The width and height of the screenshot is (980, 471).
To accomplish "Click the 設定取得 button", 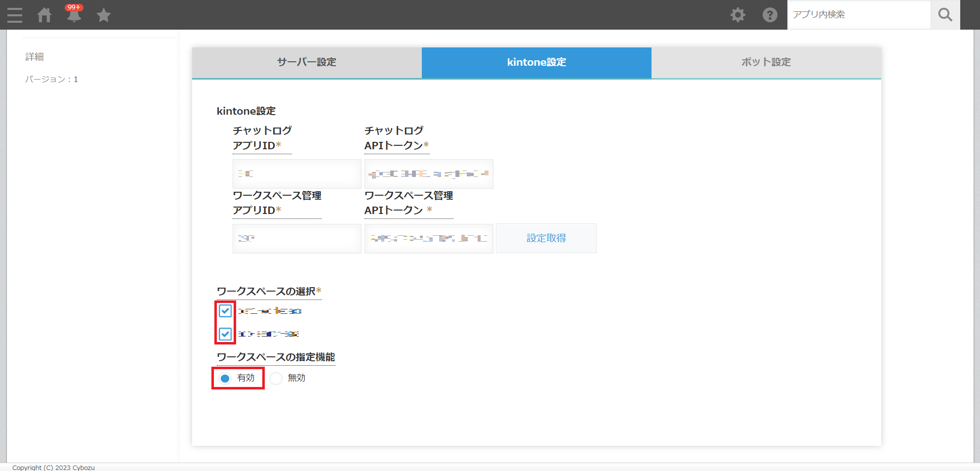I will point(546,238).
